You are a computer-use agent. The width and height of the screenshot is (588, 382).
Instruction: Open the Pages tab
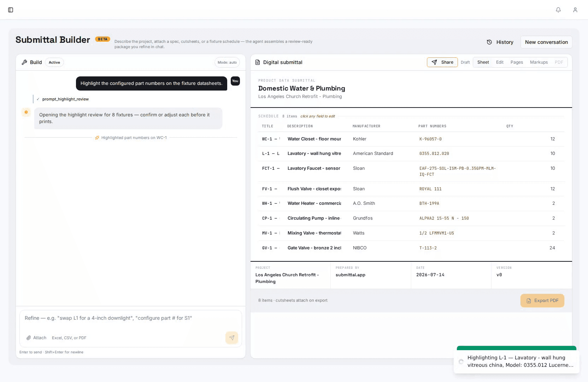517,62
